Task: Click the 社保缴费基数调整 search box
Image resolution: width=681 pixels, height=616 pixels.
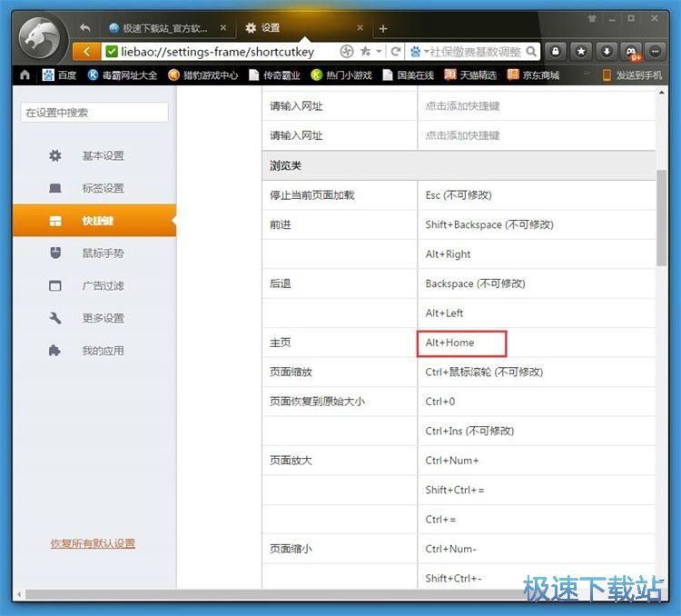Action: 475,52
